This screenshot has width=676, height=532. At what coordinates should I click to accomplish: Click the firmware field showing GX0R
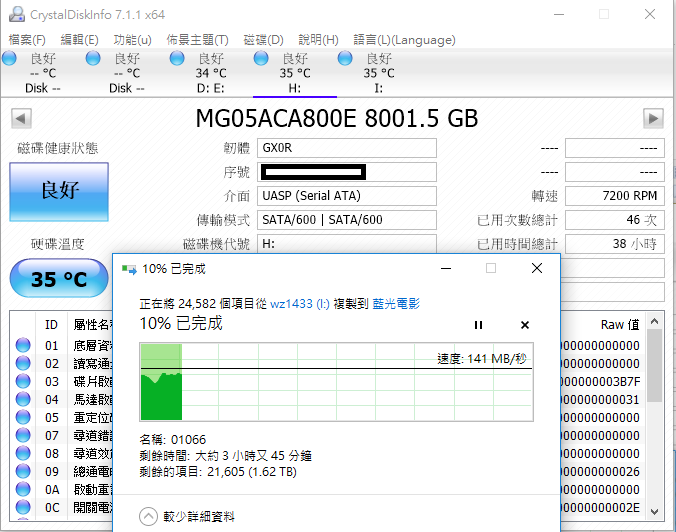point(347,148)
